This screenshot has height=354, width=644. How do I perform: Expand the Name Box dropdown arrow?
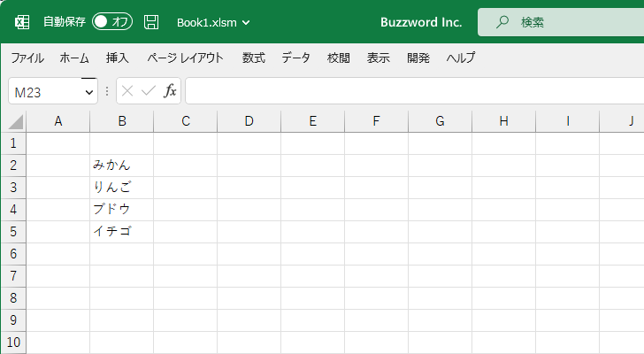coord(89,92)
